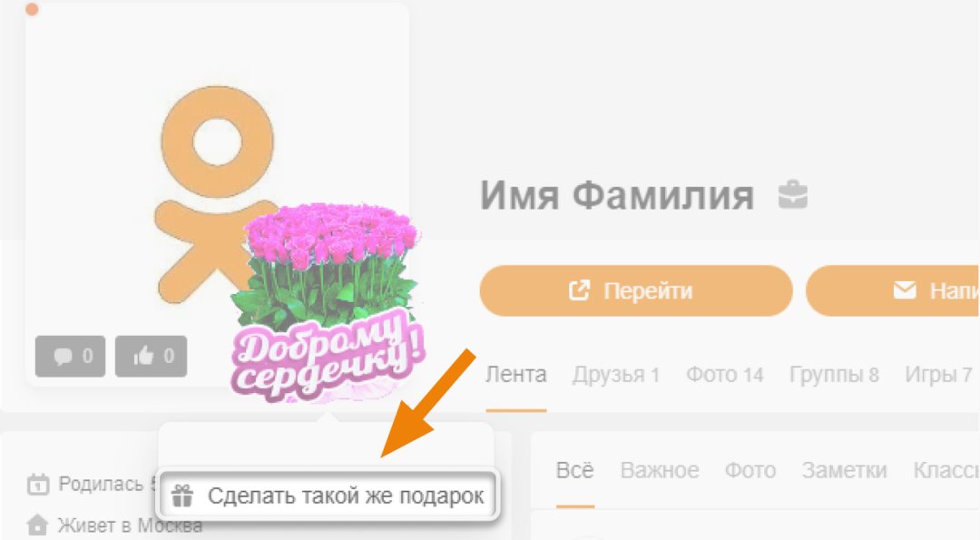The image size is (980, 540).
Task: Click the gift icon in the popup
Action: click(x=181, y=496)
